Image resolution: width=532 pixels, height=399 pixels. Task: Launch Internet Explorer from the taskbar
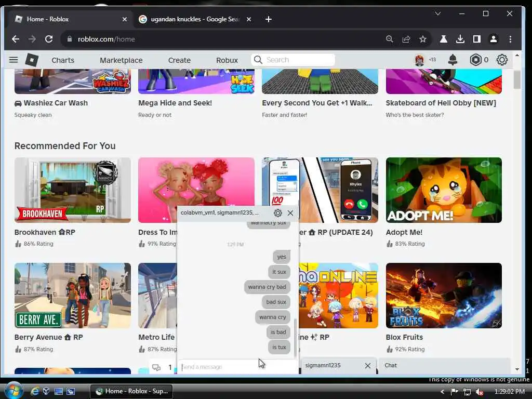(x=35, y=391)
